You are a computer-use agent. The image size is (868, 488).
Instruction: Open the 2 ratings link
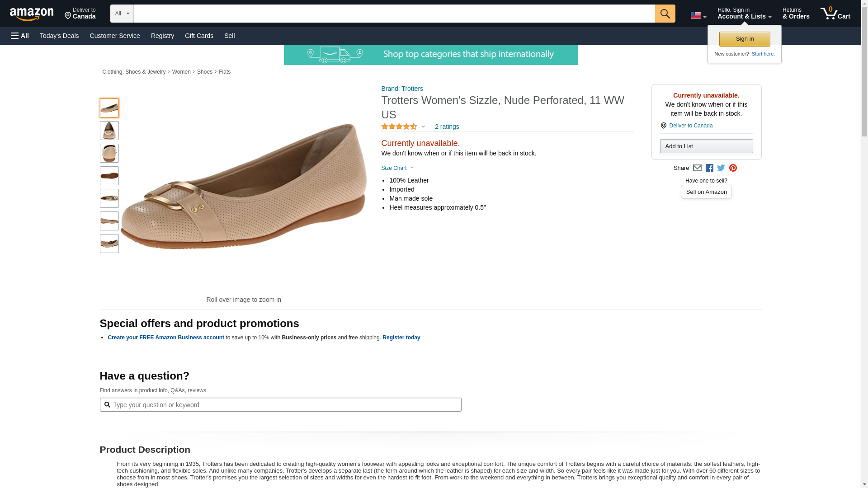tap(447, 127)
